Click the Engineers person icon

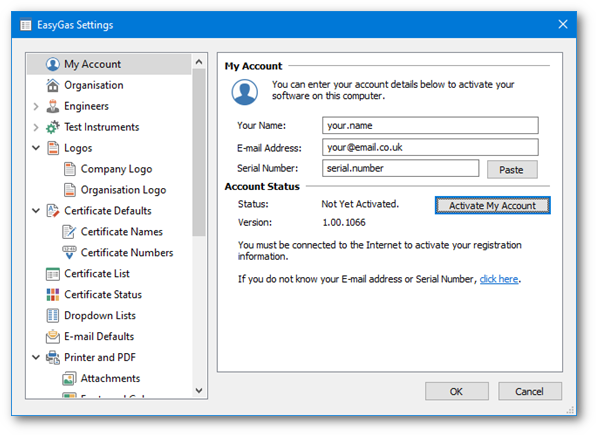(x=53, y=106)
